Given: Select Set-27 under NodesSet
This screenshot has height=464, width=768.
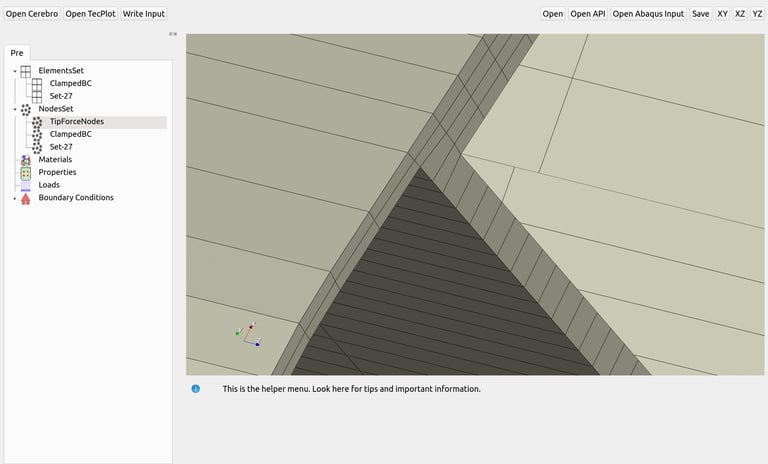Looking at the screenshot, I should [x=61, y=147].
